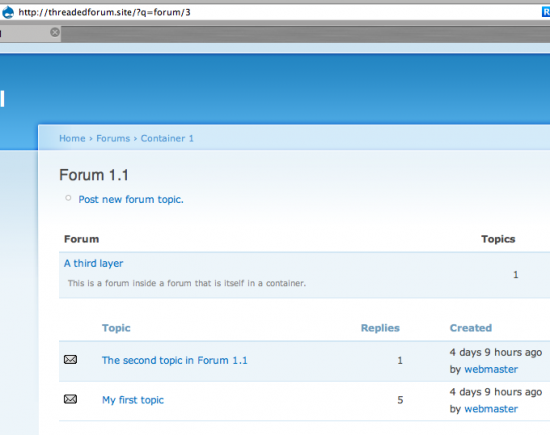This screenshot has width=550, height=435.
Task: Click the bullet before Post new forum topic
Action: [68, 198]
